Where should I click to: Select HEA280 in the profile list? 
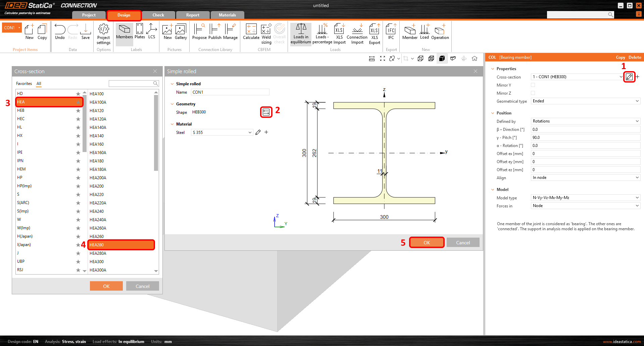(121, 245)
